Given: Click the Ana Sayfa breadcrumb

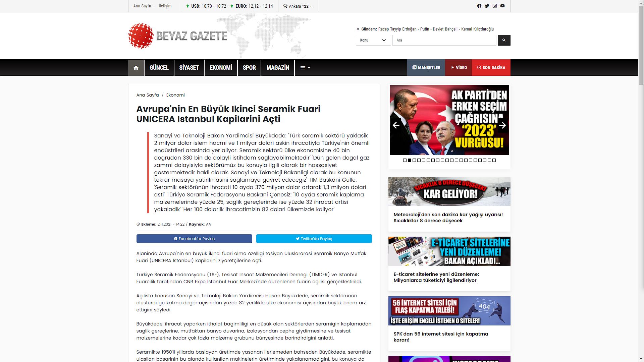Looking at the screenshot, I should 148,95.
